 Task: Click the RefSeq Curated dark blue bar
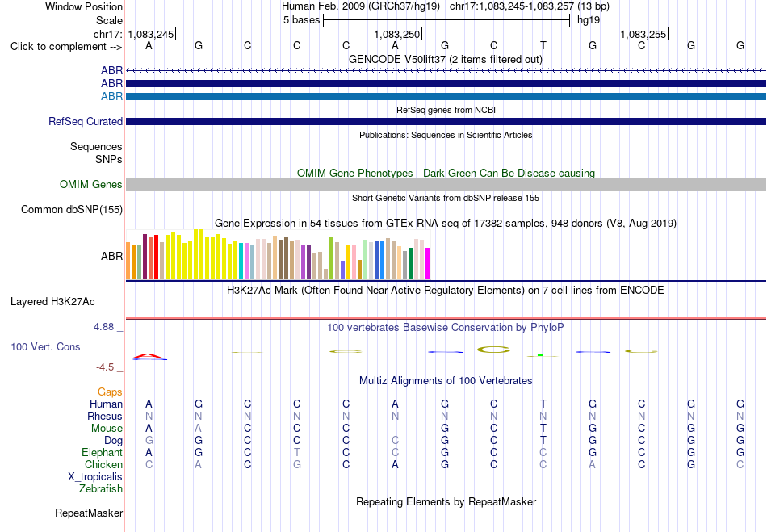tap(446, 121)
